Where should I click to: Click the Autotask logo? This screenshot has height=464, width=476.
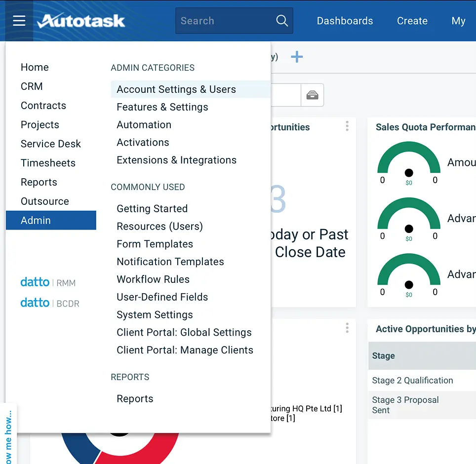click(x=81, y=21)
